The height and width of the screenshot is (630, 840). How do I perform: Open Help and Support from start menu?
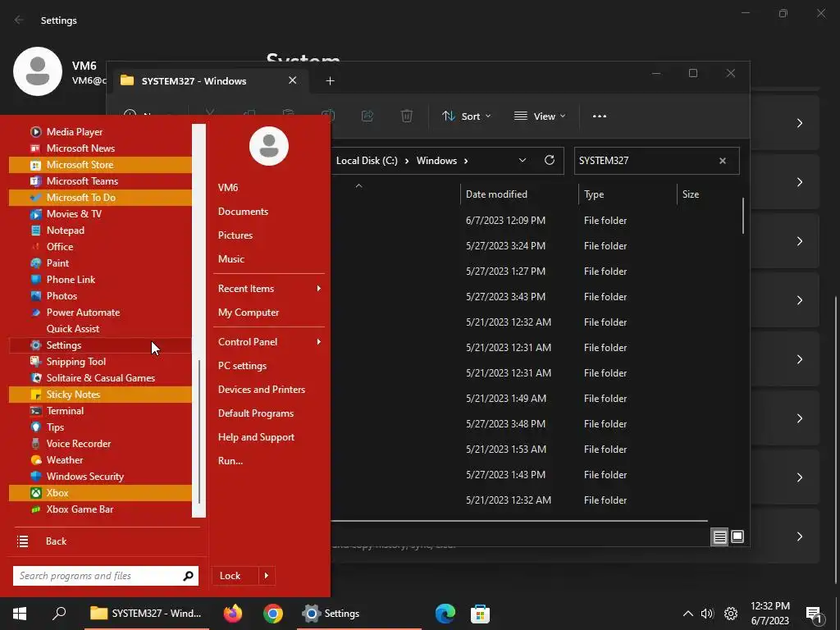256,437
